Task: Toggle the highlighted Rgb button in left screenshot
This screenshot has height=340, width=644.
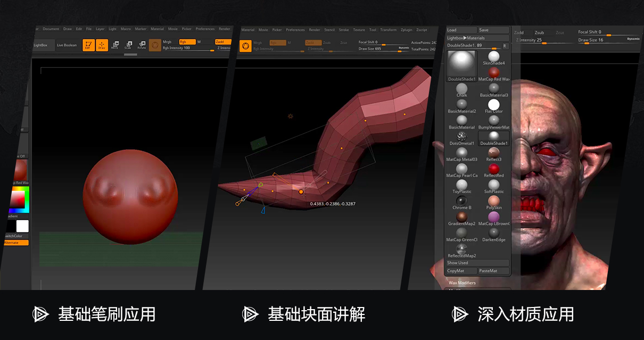Action: coord(186,42)
